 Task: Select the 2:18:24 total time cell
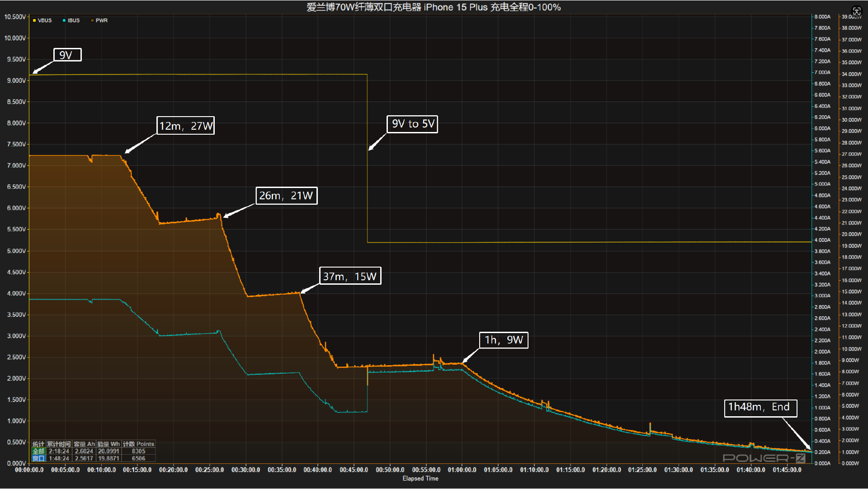[59, 451]
